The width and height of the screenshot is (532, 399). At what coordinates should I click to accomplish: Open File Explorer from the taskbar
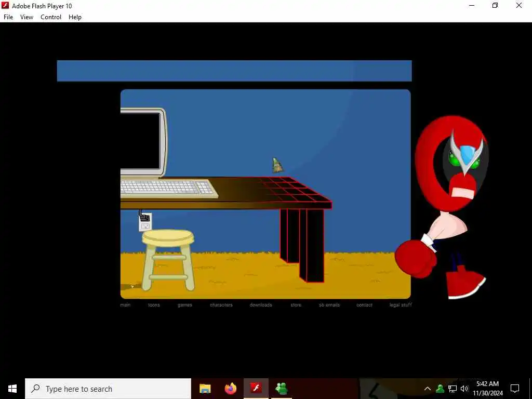[205, 389]
